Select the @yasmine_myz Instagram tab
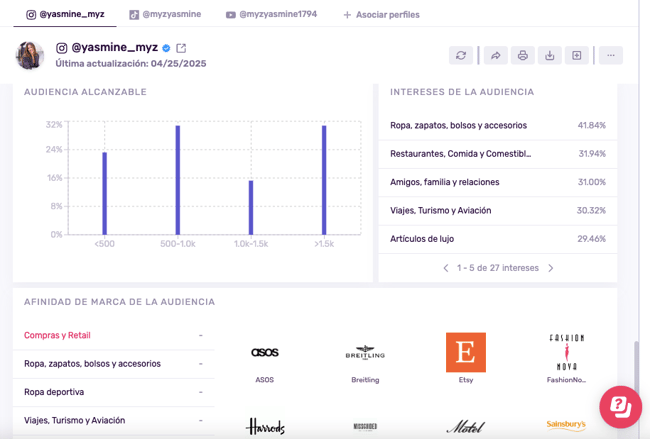This screenshot has width=650, height=439. (x=65, y=15)
